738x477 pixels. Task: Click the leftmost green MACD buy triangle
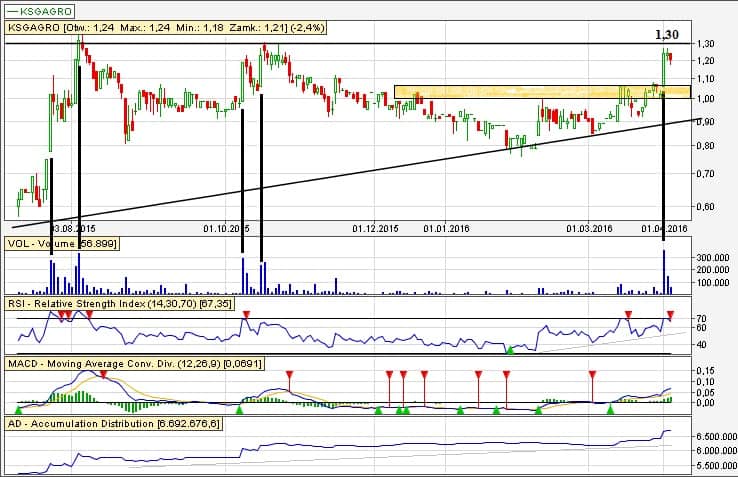point(18,409)
